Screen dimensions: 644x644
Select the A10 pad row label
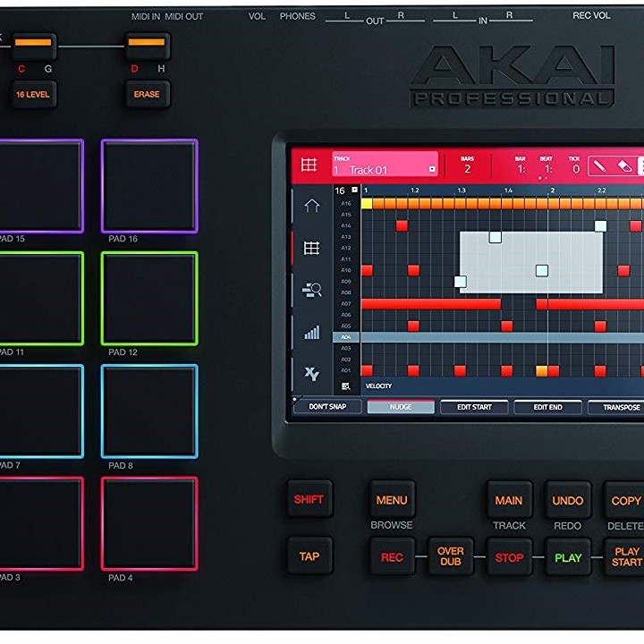(346, 270)
